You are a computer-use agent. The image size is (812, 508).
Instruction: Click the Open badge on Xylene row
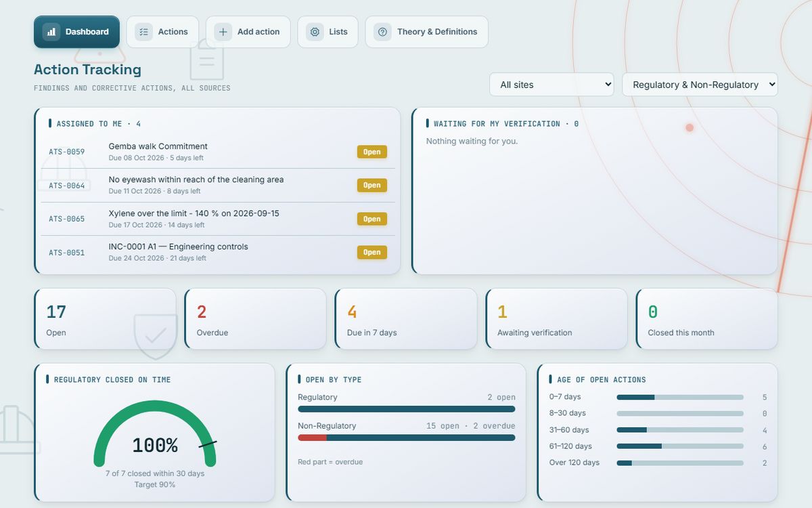pyautogui.click(x=372, y=219)
